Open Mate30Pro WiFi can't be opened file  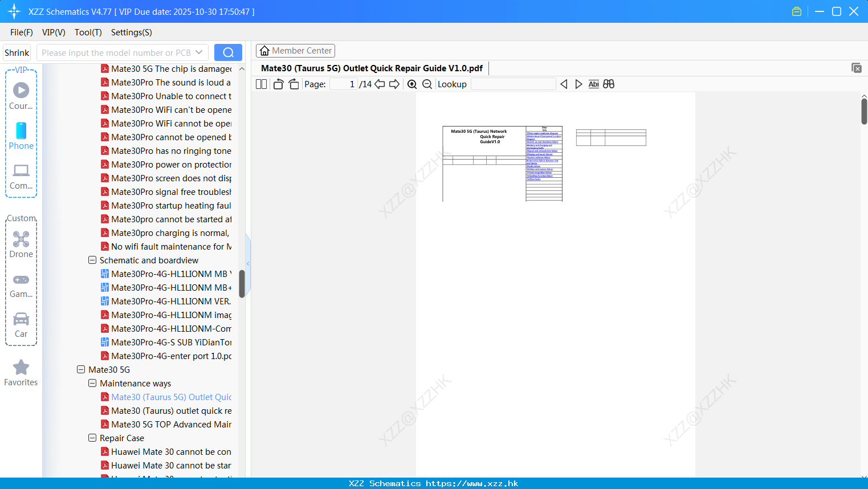point(166,109)
